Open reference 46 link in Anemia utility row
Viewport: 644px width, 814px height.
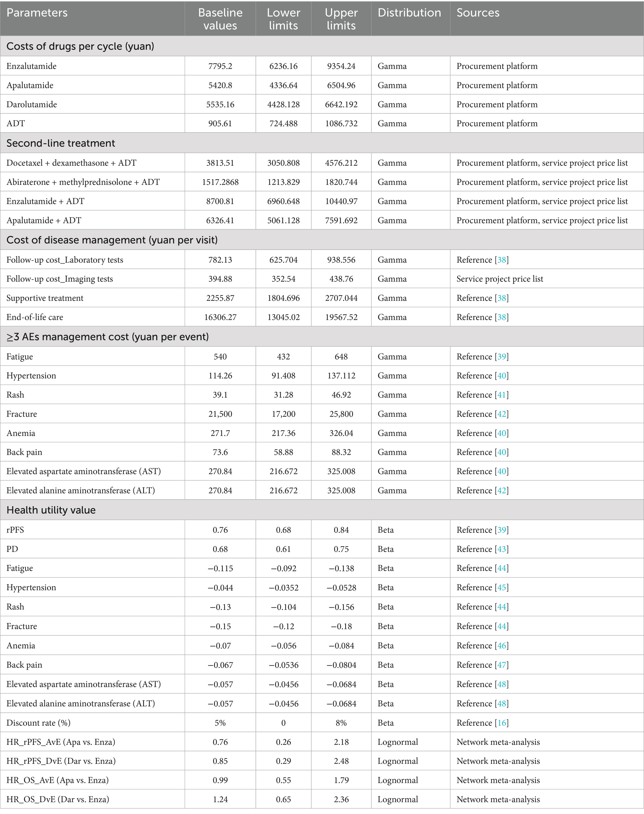tap(502, 646)
